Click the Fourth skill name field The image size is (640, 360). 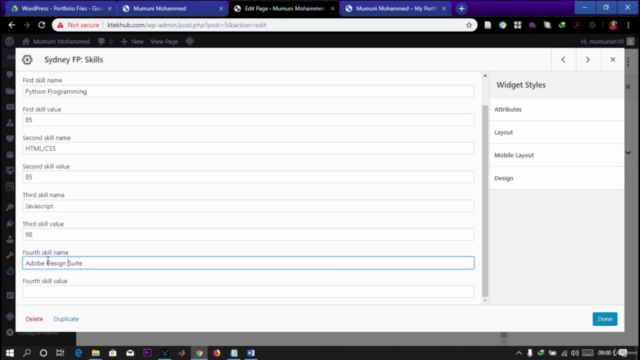tap(248, 263)
